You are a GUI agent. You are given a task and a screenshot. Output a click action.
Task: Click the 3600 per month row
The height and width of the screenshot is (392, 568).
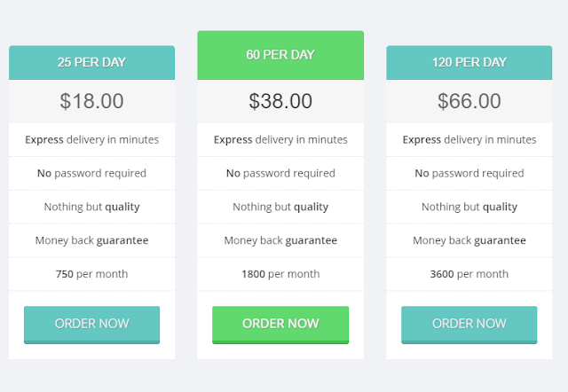pyautogui.click(x=469, y=274)
